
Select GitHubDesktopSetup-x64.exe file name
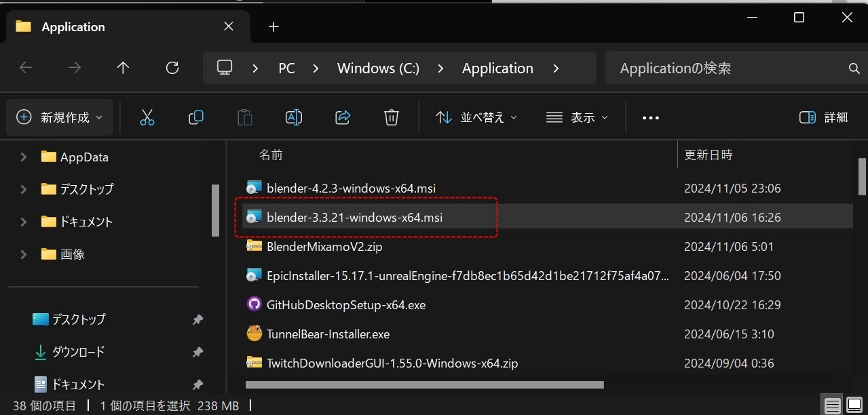coord(346,305)
